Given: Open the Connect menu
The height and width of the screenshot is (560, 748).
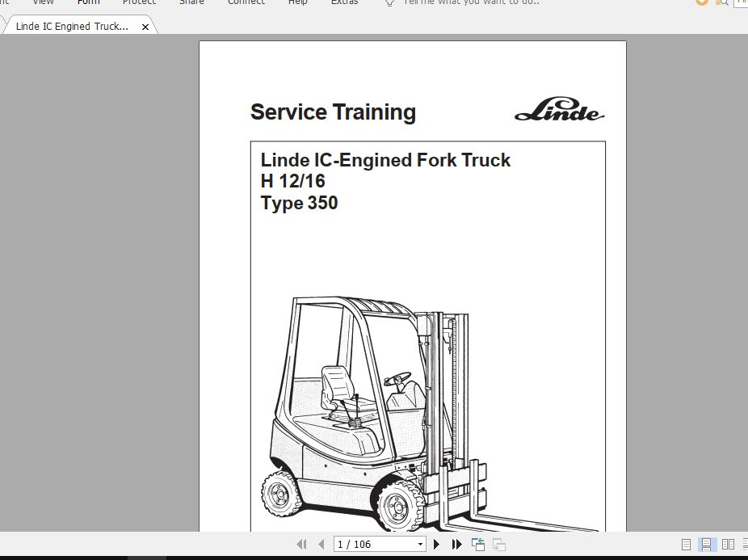Looking at the screenshot, I should [x=246, y=2].
